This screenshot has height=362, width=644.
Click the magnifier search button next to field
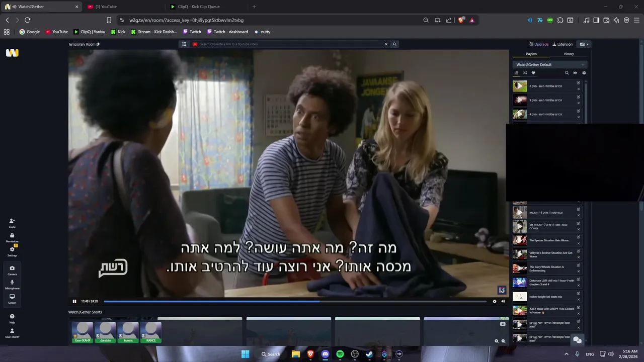[x=394, y=44]
